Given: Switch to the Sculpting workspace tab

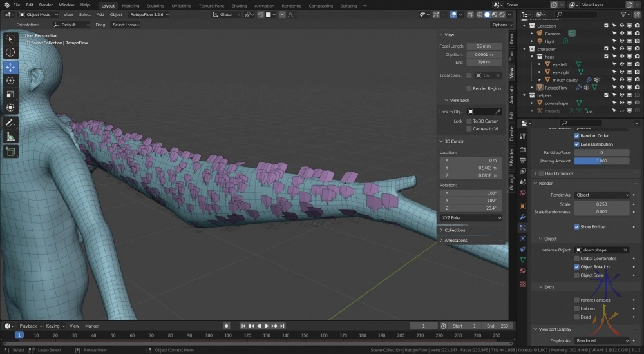Looking at the screenshot, I should [155, 5].
